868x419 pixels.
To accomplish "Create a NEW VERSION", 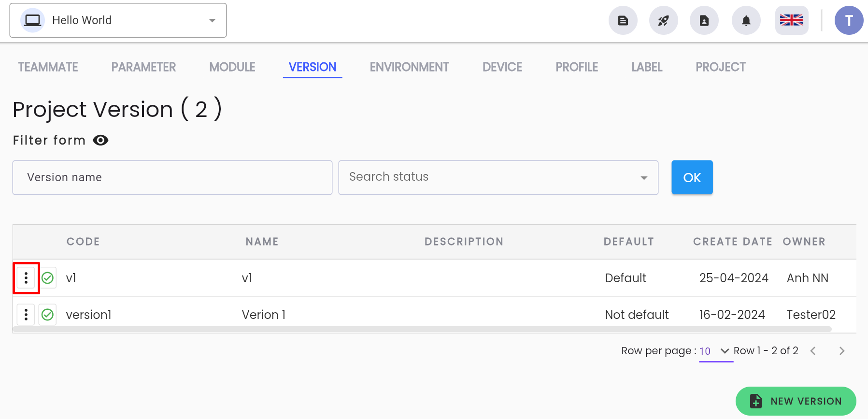I will pyautogui.click(x=796, y=401).
